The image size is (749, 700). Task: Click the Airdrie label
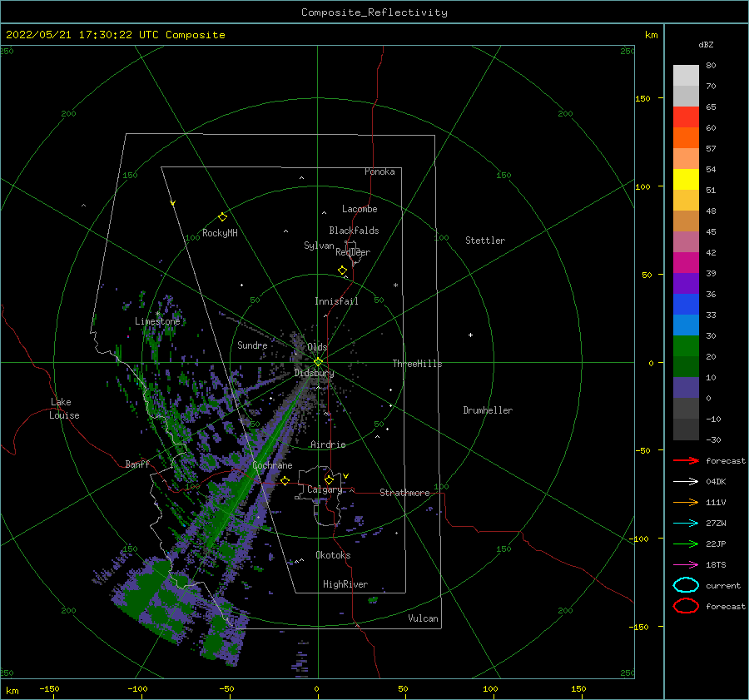coord(328,444)
